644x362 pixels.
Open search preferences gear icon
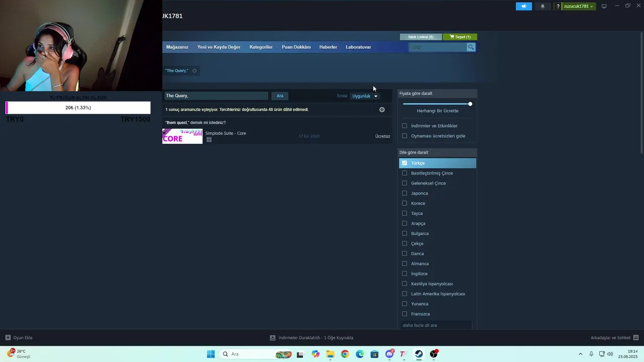[x=382, y=110]
